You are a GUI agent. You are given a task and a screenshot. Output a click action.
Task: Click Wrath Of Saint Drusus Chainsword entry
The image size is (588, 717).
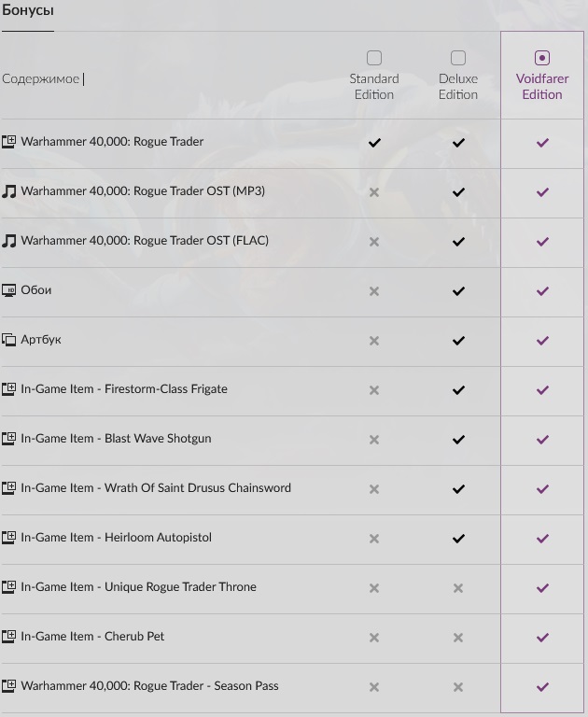(x=156, y=488)
